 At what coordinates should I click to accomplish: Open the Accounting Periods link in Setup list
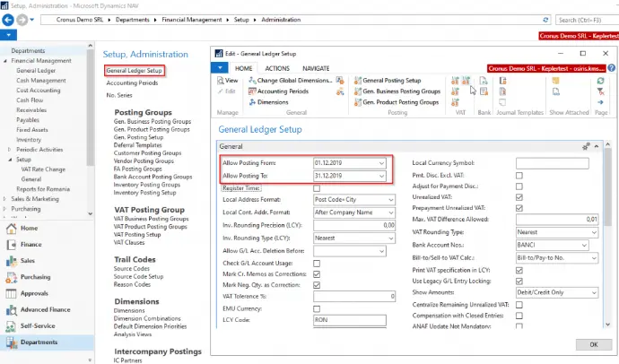(132, 82)
